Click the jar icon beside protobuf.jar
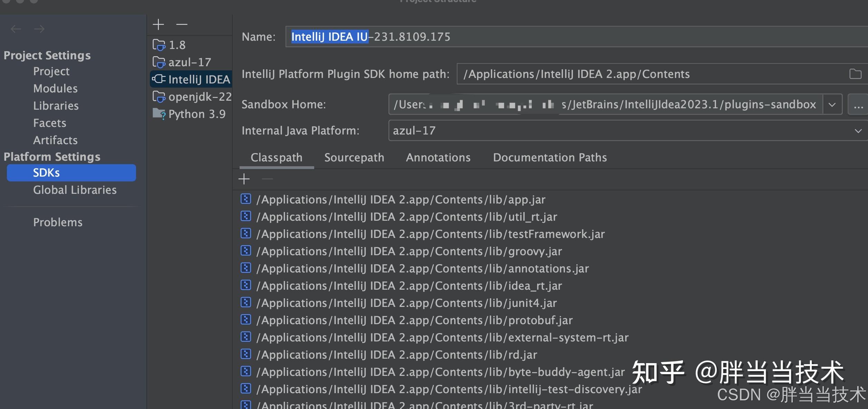The image size is (868, 409). 245,320
